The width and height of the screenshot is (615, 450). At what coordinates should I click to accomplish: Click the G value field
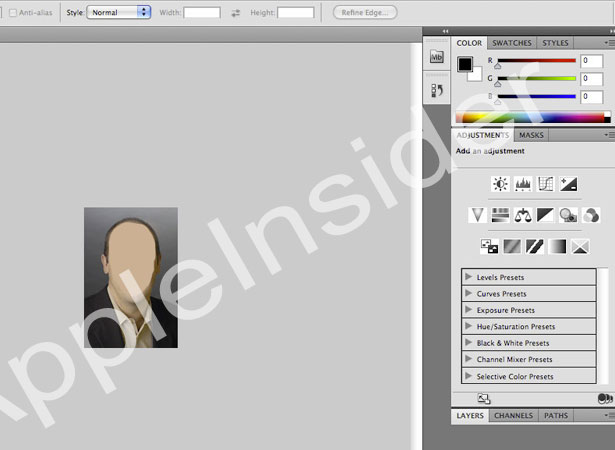point(591,79)
